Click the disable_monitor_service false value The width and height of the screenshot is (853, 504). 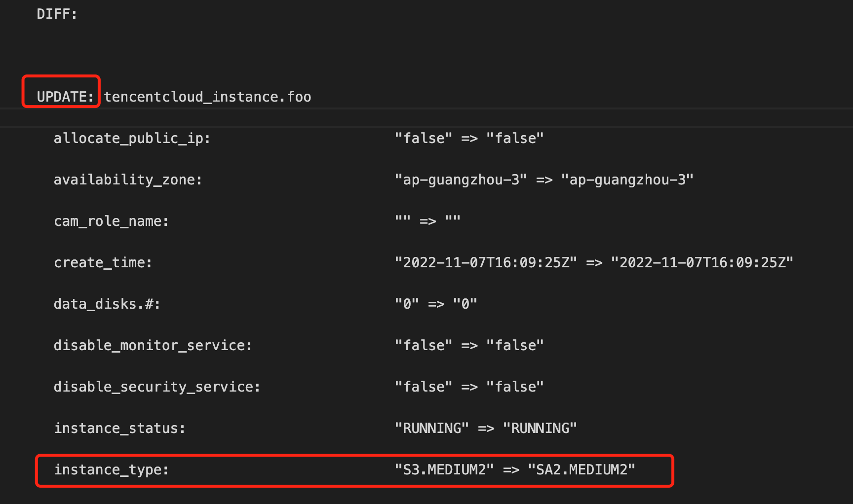pyautogui.click(x=469, y=345)
